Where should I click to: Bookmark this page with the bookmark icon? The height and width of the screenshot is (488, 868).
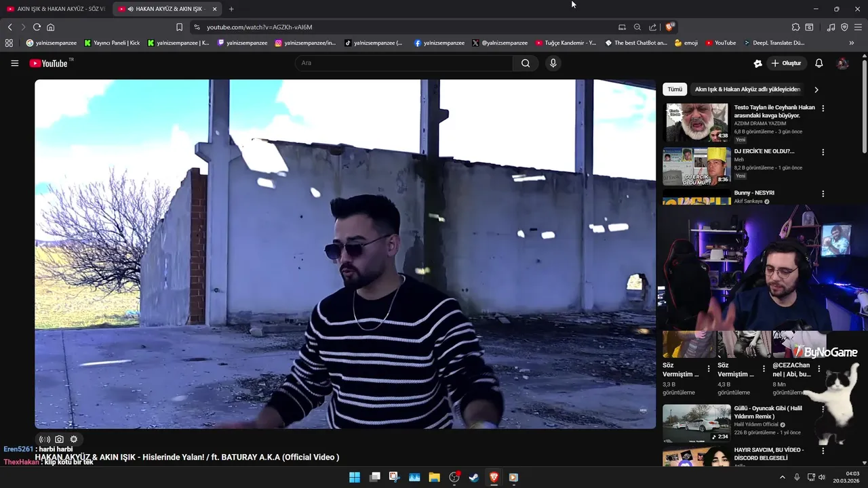pos(179,27)
